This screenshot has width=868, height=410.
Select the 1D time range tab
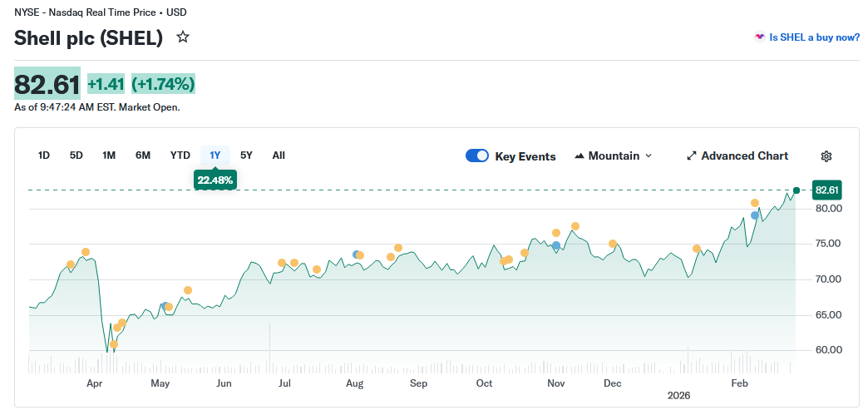(x=44, y=156)
